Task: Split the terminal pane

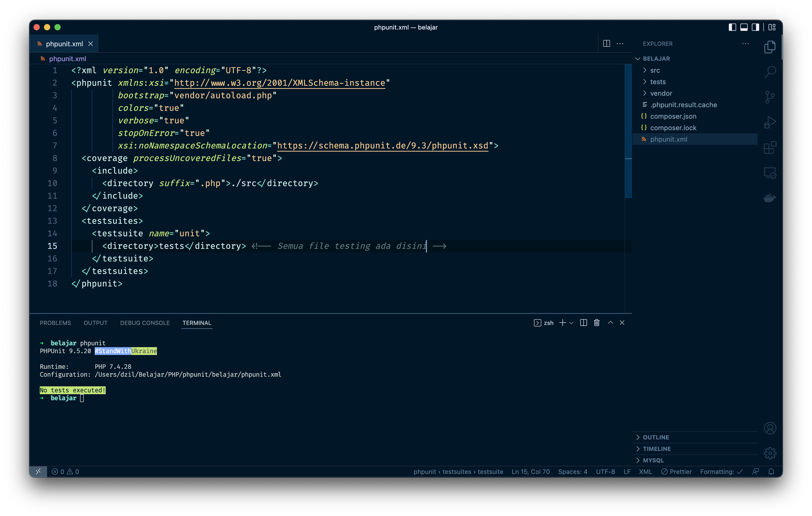Action: click(583, 323)
